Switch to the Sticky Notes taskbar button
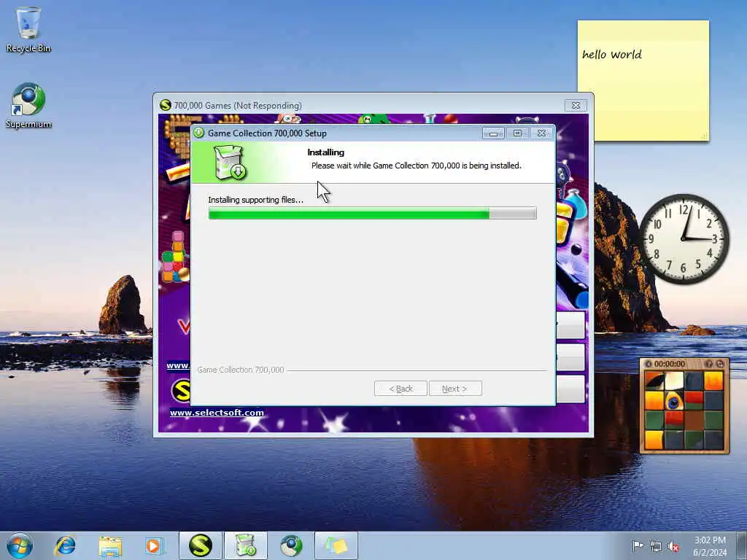747x560 pixels. (x=336, y=545)
